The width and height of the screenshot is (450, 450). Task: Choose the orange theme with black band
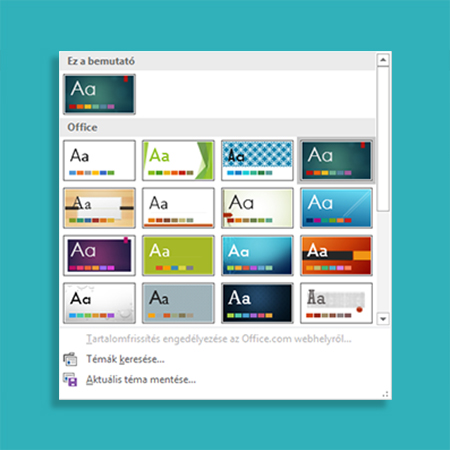[336, 255]
